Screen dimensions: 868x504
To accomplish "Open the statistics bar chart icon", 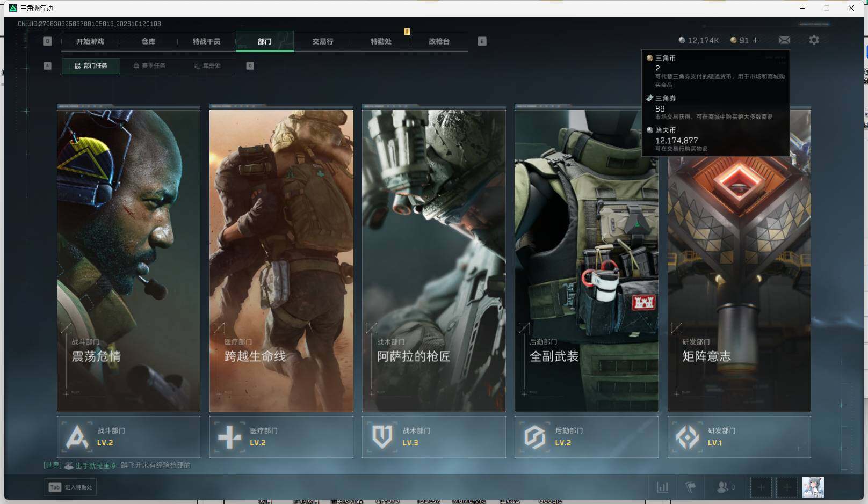I will (x=663, y=487).
